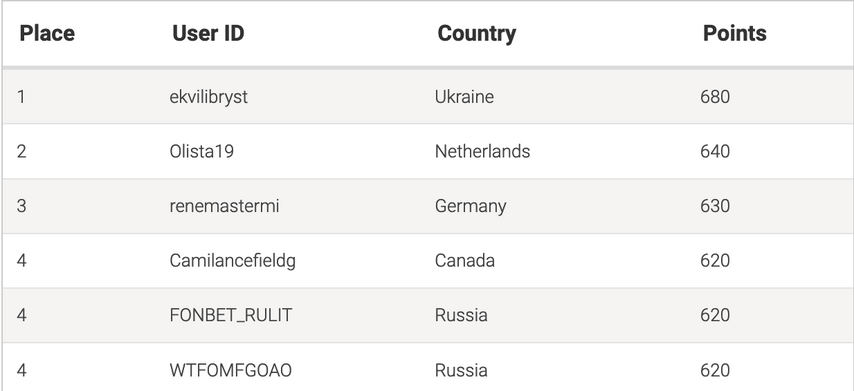
Task: Click the Place column header
Action: [x=47, y=33]
